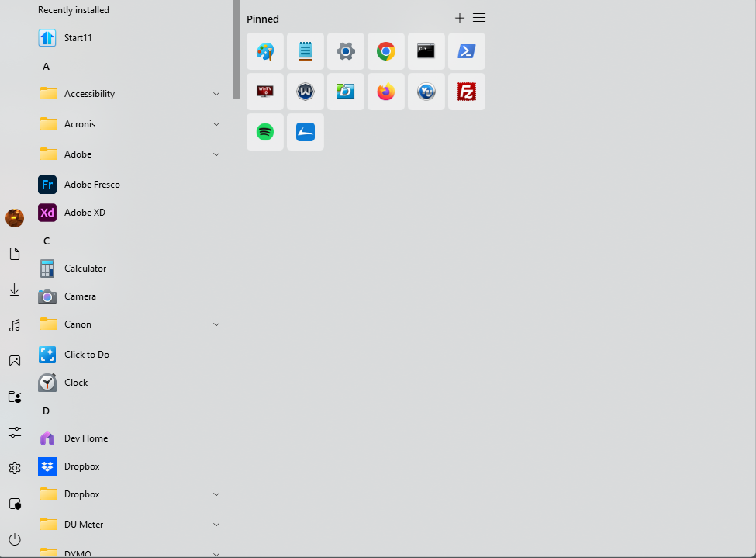Expand the Accessibility folder chevron
This screenshot has height=558, width=756.
coord(216,94)
